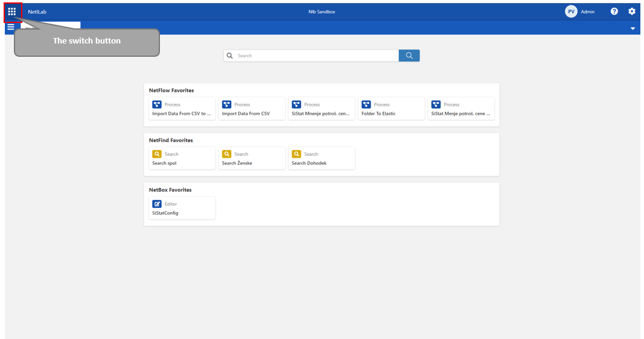Open SiStat Menje potroš. cene process card
The image size is (644, 339).
461,109
